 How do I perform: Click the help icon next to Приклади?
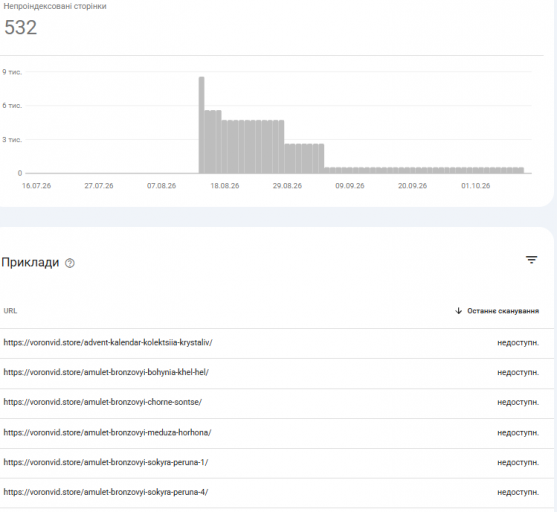[70, 263]
